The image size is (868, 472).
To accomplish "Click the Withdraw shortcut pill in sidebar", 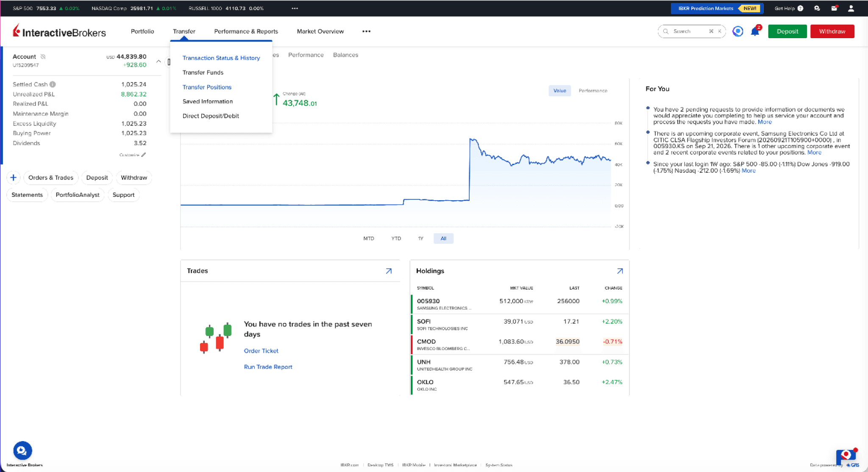I will pyautogui.click(x=134, y=178).
